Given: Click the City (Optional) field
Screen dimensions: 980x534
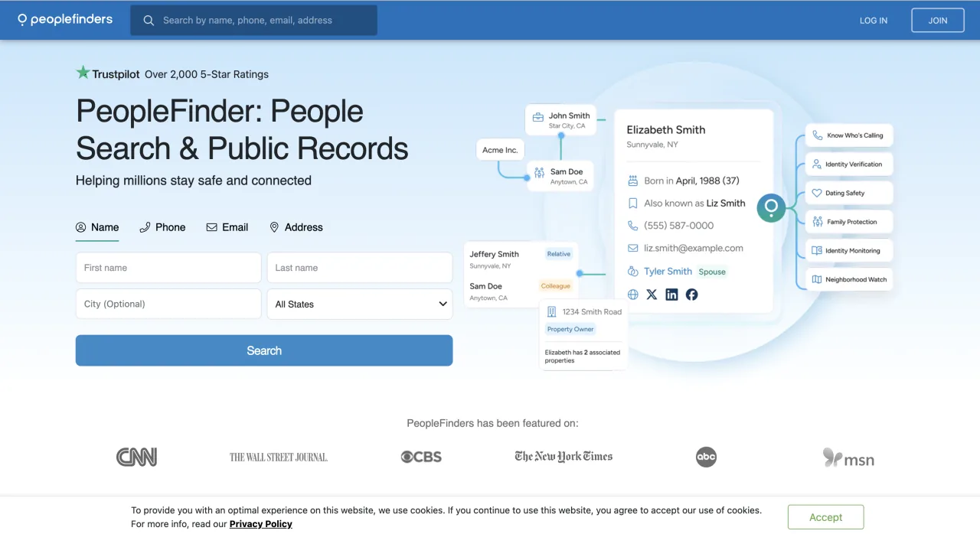Looking at the screenshot, I should pyautogui.click(x=168, y=304).
